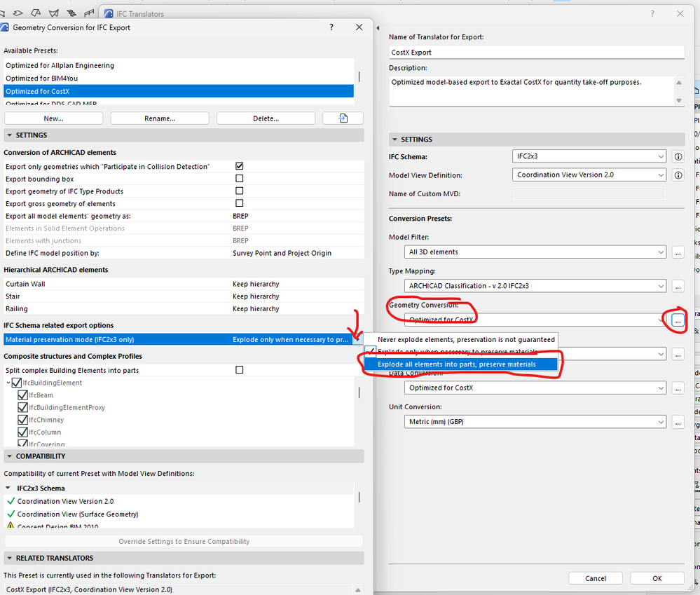Select Curtain Wall Keep hierarchy row
Image resolution: width=700 pixels, height=595 pixels.
[184, 284]
